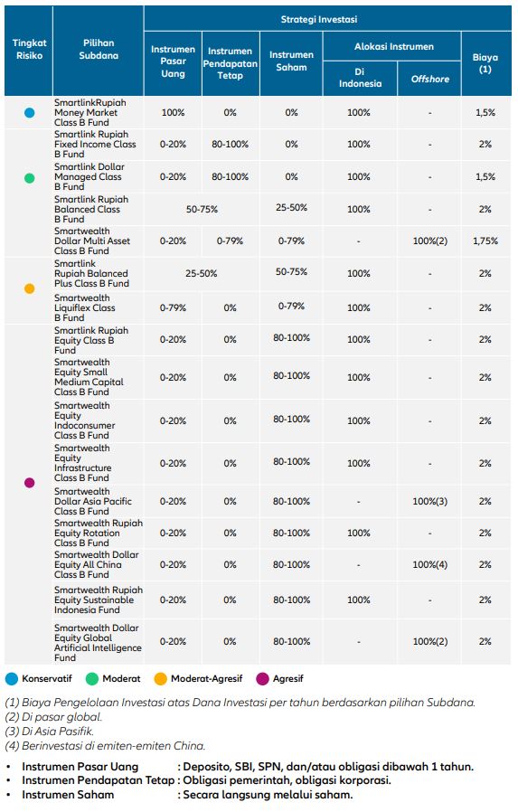Viewport: 518px width, 812px height.
Task: Select the Biaya (1) column header
Action: [x=485, y=63]
